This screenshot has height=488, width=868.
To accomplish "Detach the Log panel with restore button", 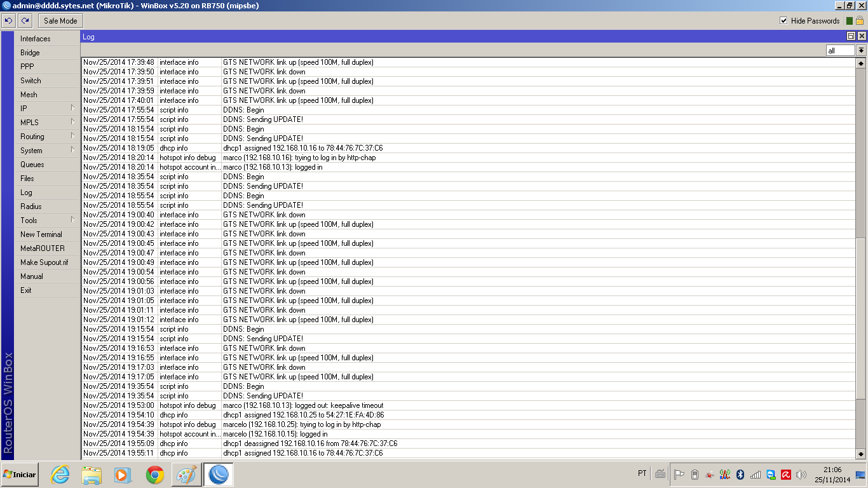I will 851,36.
